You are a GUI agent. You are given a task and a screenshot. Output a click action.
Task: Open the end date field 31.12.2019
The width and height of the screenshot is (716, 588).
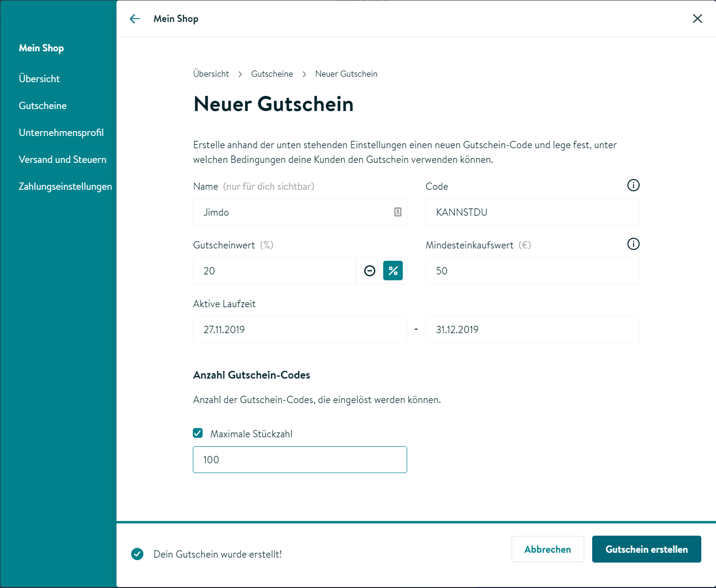coord(532,330)
